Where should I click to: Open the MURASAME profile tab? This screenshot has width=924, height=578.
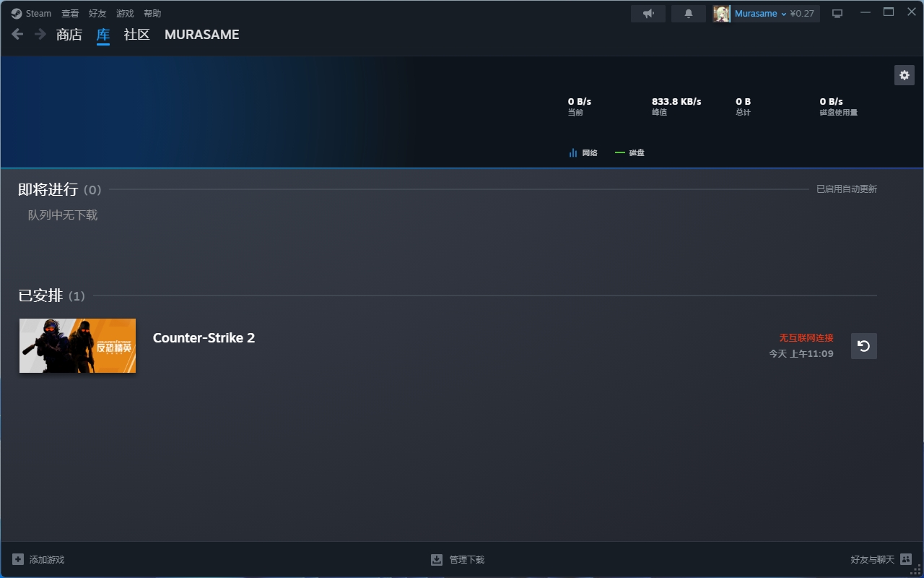pos(202,35)
